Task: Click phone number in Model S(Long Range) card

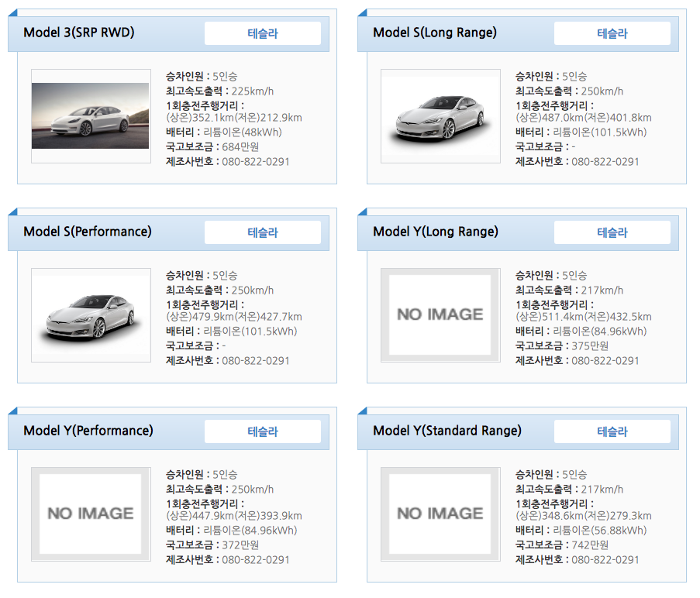Action: 605,162
